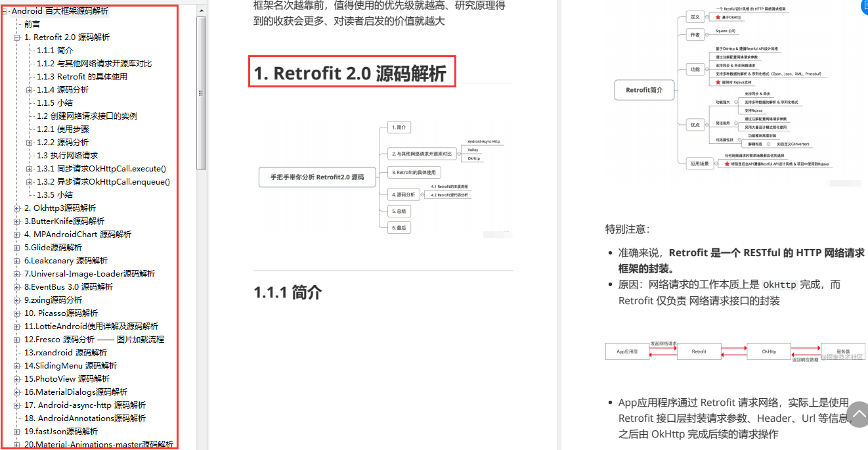Go to 14.SlidingMenu 源码解析 bookmark
The image size is (868, 450).
tap(70, 366)
